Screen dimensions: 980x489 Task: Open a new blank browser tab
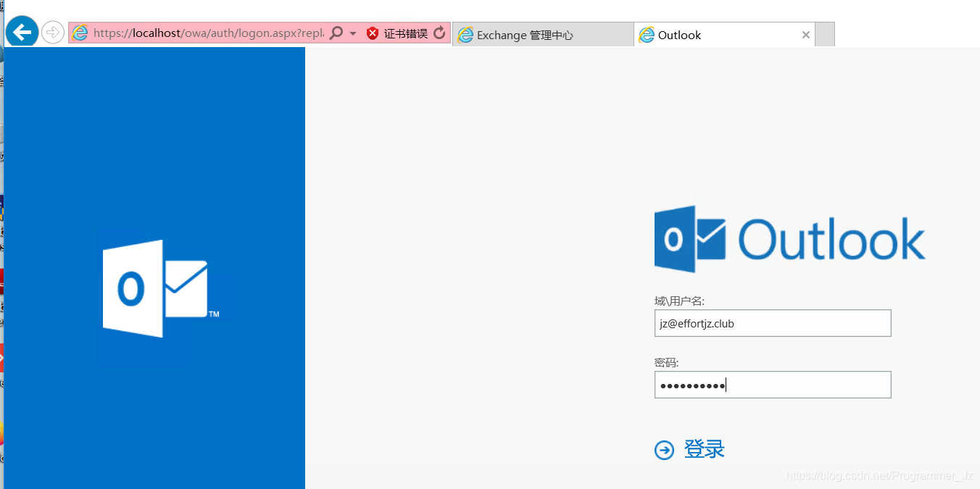825,35
